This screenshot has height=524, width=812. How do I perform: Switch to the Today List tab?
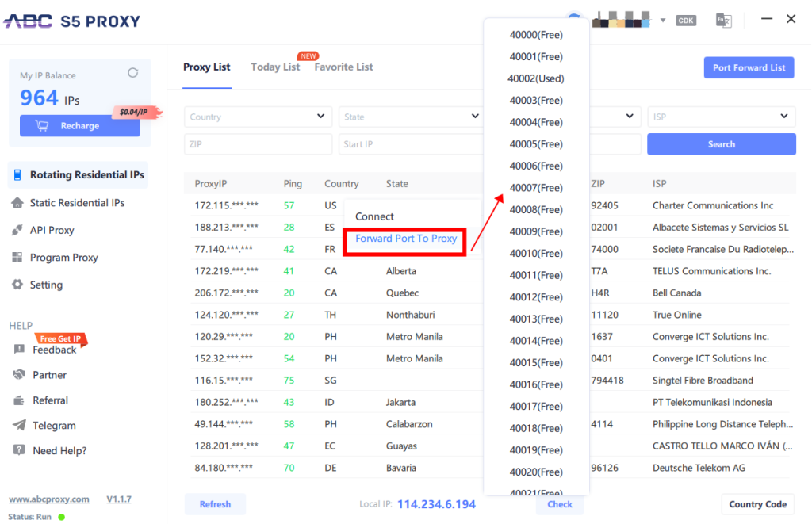tap(275, 67)
